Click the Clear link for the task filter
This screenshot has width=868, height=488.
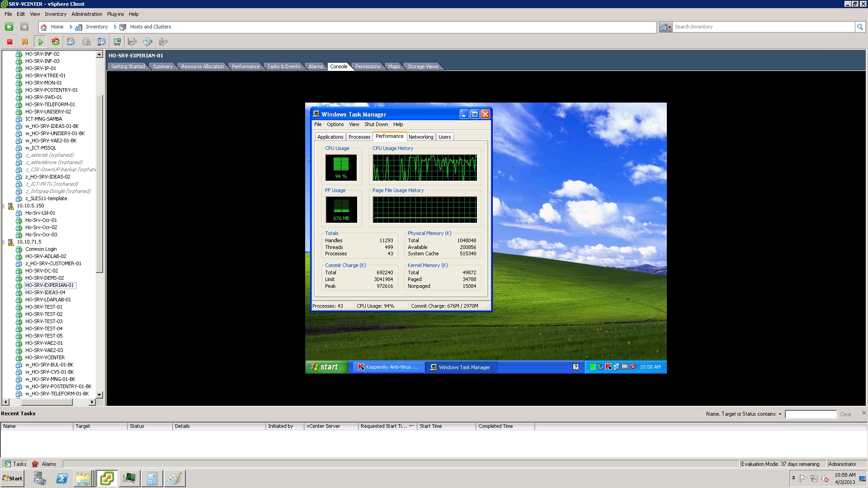[x=846, y=414]
